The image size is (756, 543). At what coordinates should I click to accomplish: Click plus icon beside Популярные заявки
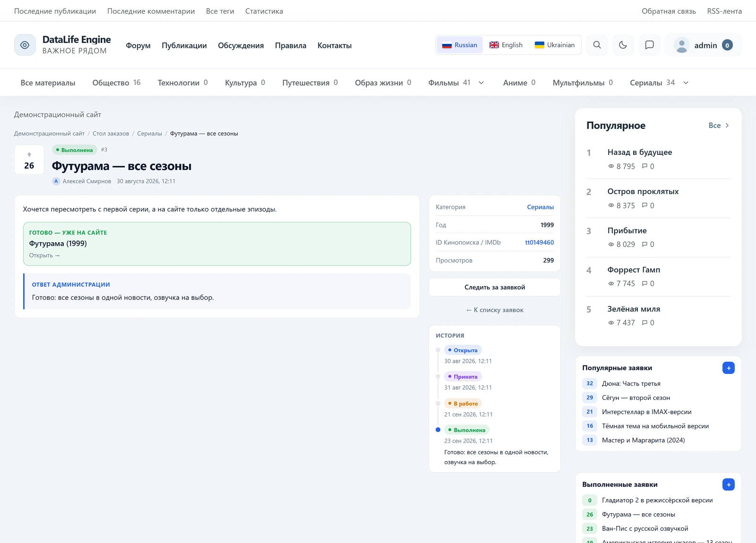pos(729,368)
